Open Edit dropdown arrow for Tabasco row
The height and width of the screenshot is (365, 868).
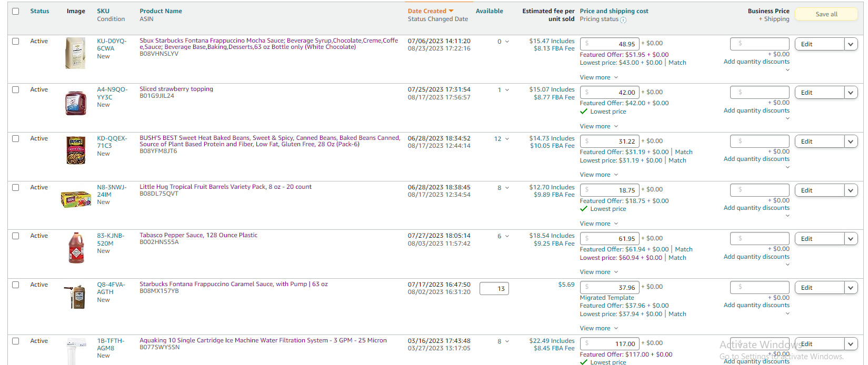click(851, 239)
